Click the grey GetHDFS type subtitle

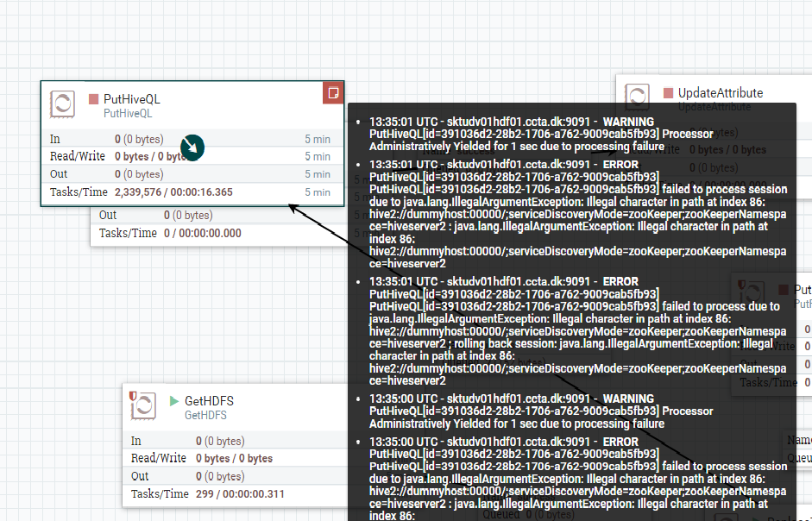205,416
